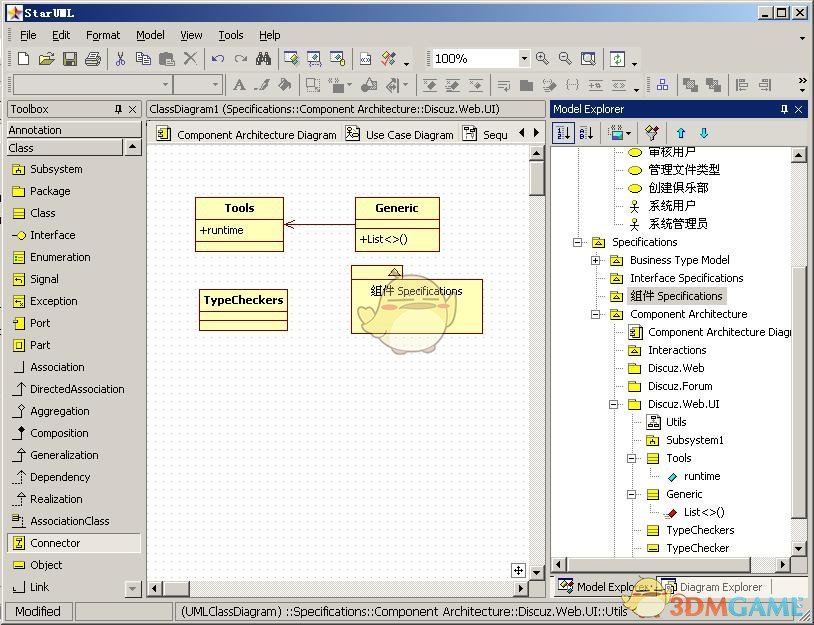This screenshot has height=625, width=814.
Task: Switch to the Use Case Diagram tab
Action: coord(409,133)
